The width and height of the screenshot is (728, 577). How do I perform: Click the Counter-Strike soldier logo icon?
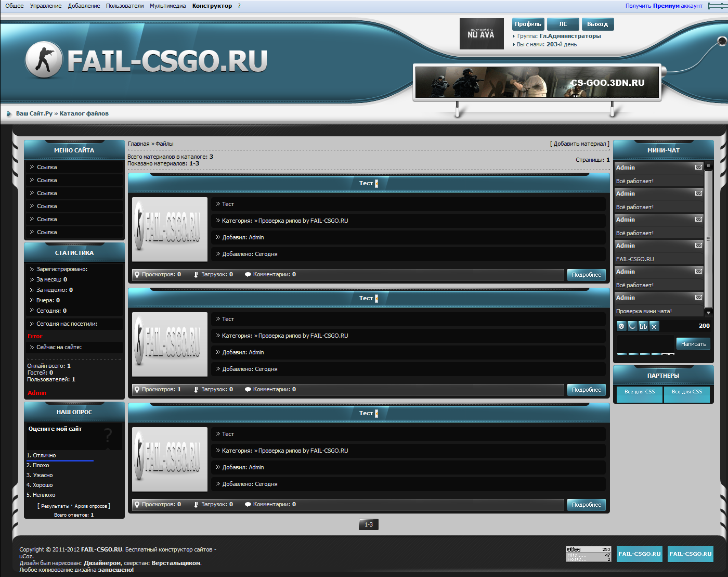pos(44,60)
